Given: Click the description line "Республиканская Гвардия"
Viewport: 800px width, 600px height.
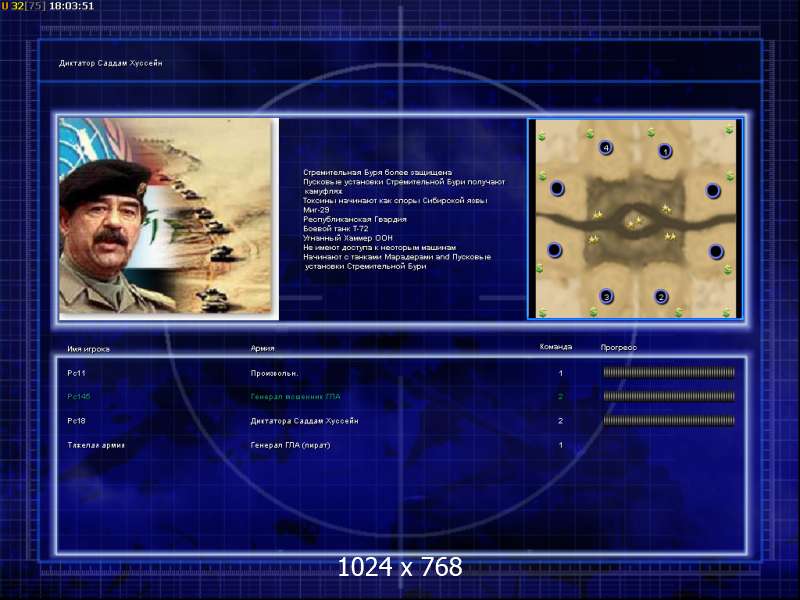Looking at the screenshot, I should click(355, 219).
